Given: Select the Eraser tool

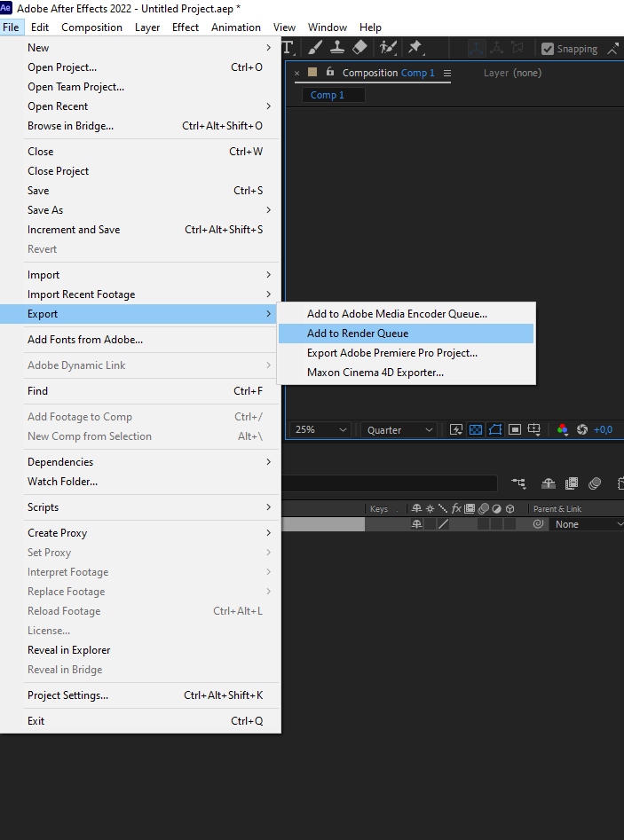Looking at the screenshot, I should point(359,48).
